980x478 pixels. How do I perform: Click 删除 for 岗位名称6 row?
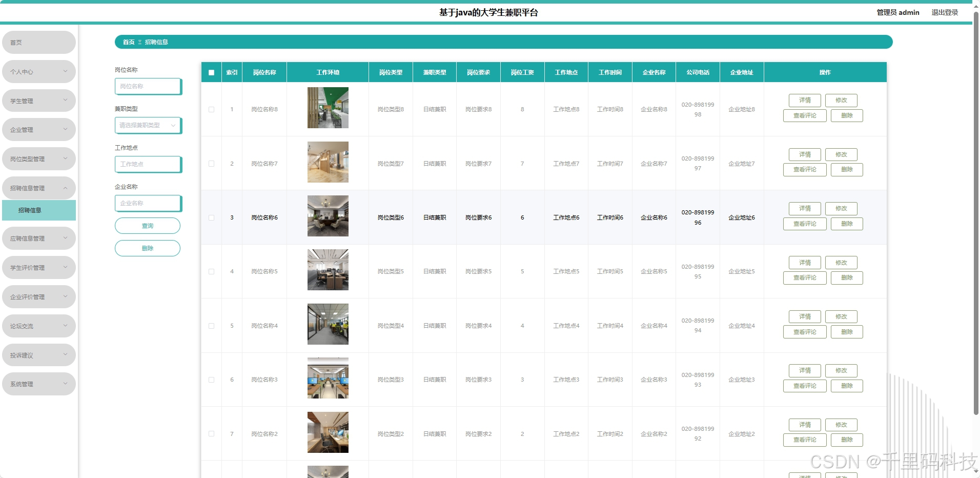pos(847,224)
